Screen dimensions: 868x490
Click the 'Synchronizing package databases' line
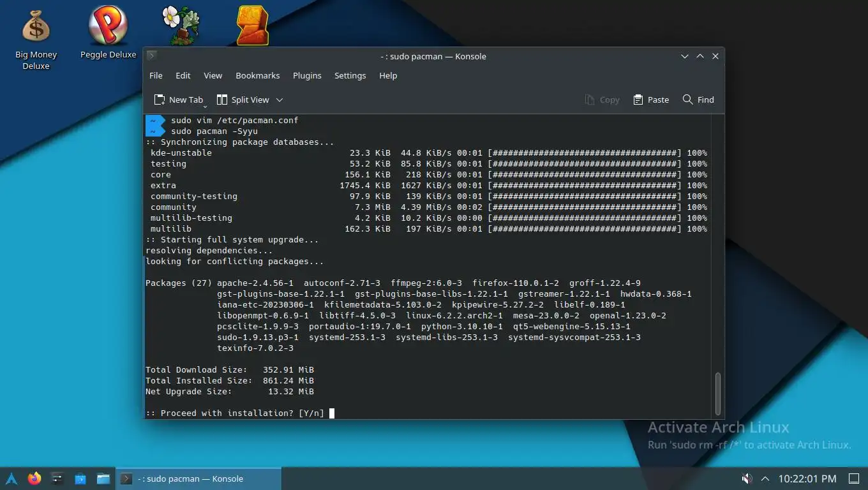coord(240,142)
